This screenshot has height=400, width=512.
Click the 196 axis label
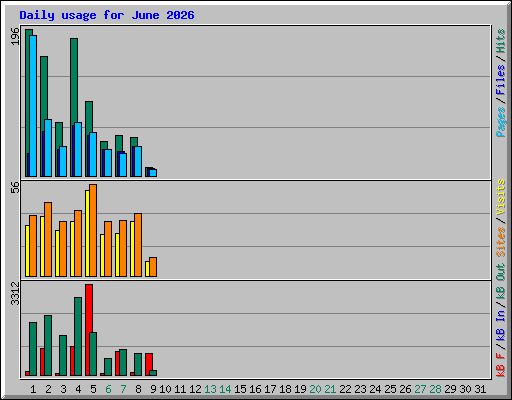15,36
